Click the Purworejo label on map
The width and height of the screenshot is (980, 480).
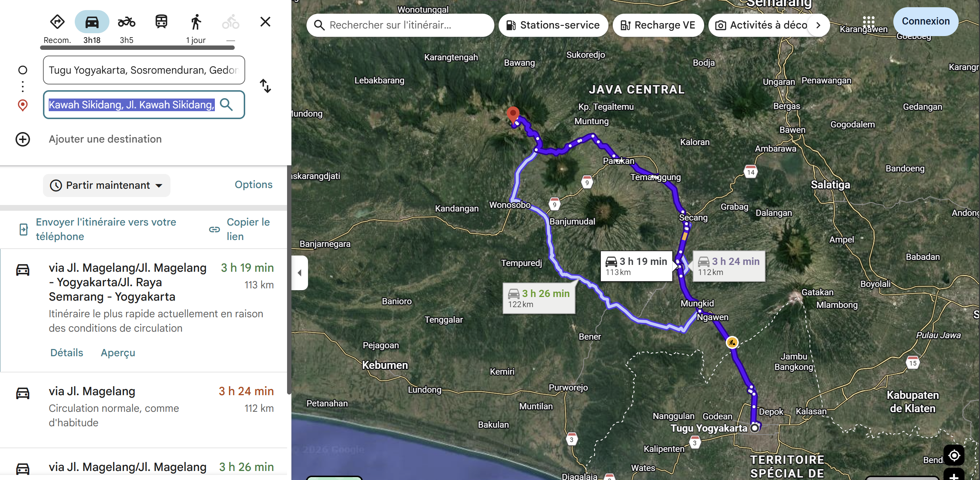coord(568,388)
